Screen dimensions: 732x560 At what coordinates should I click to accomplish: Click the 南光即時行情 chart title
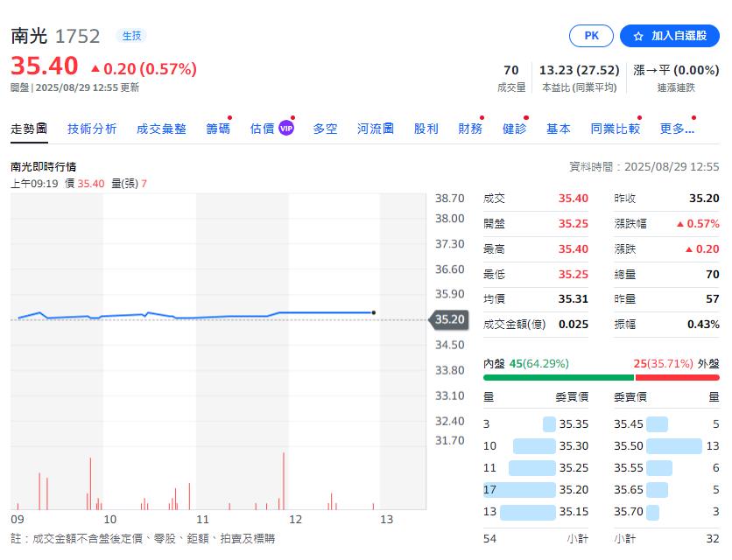coord(44,167)
